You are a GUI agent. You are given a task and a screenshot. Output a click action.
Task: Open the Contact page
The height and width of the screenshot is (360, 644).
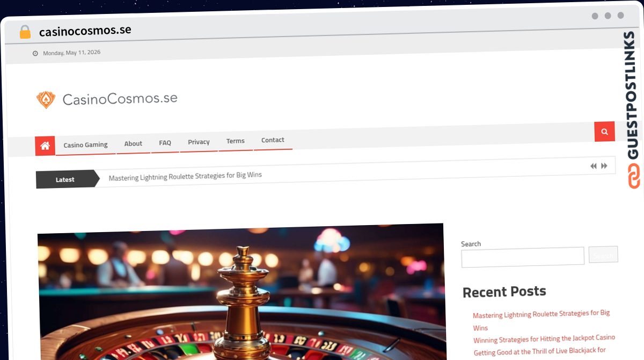pyautogui.click(x=273, y=140)
